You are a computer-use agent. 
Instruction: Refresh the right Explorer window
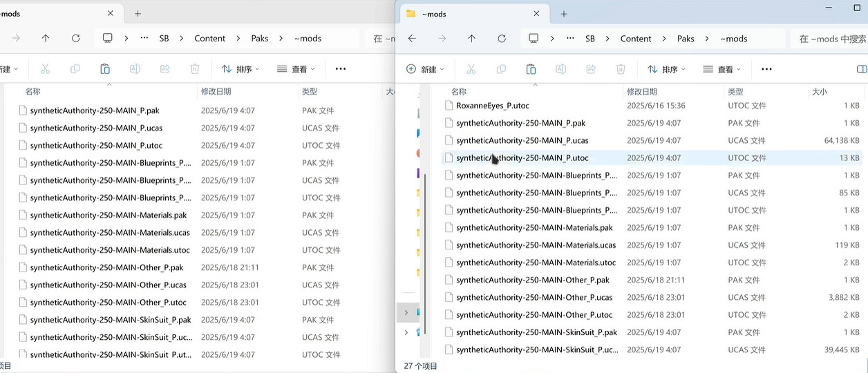(x=502, y=39)
